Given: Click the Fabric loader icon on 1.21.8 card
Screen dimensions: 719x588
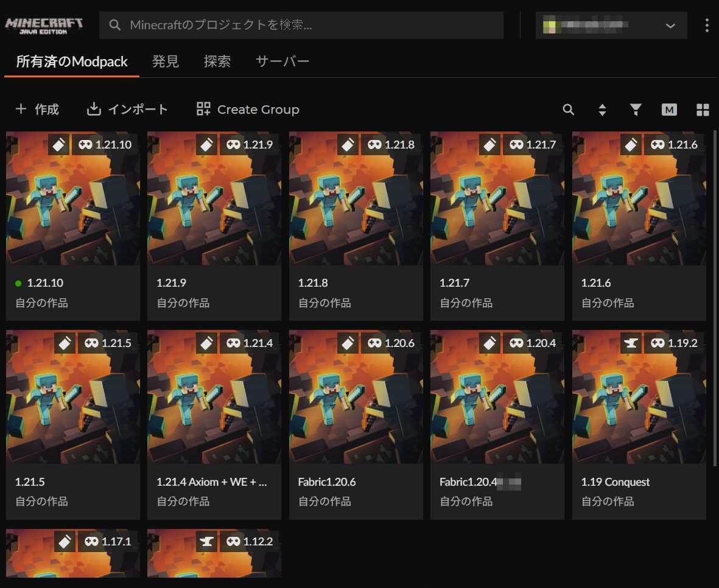Looking at the screenshot, I should 348,145.
